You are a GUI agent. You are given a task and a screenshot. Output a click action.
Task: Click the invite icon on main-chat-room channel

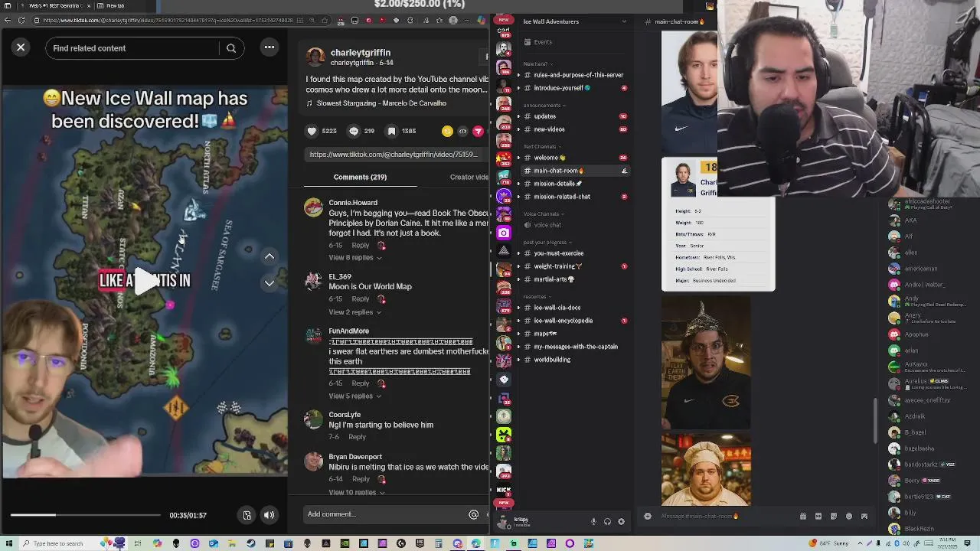coord(624,171)
